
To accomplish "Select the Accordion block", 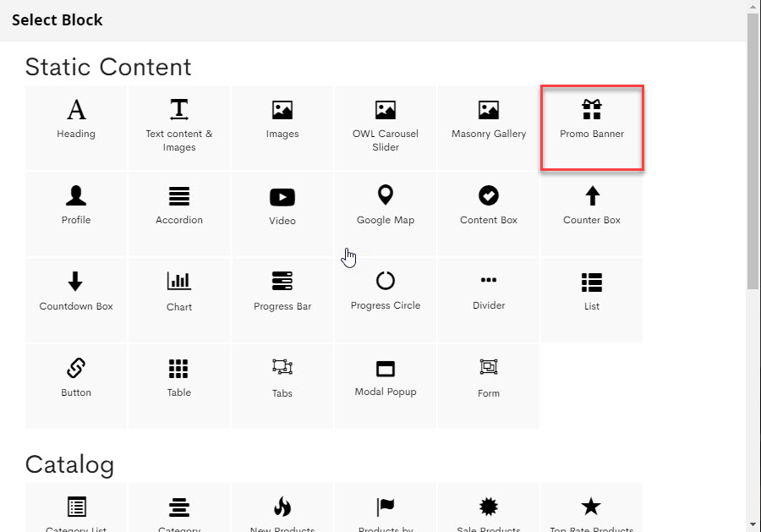I will pyautogui.click(x=179, y=214).
